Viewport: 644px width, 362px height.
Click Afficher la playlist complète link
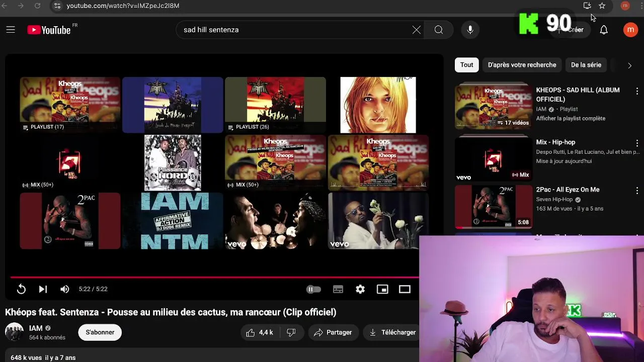(571, 118)
